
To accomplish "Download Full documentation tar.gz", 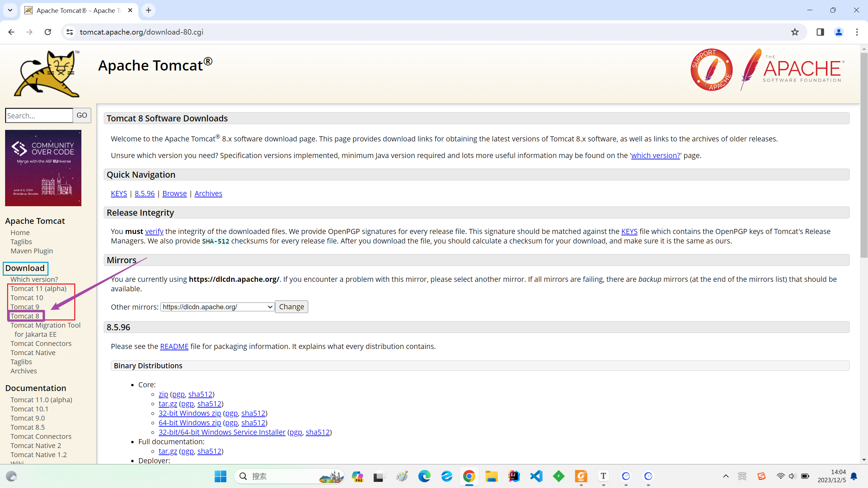I will click(x=167, y=451).
